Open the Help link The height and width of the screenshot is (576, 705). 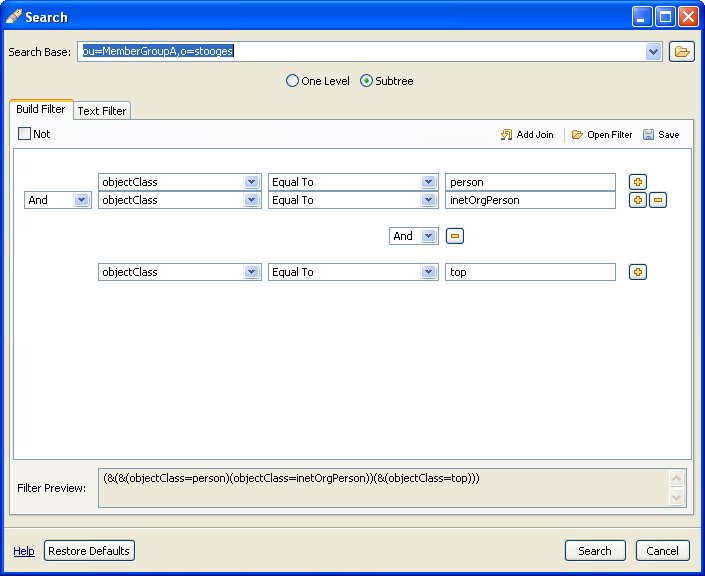tap(24, 551)
